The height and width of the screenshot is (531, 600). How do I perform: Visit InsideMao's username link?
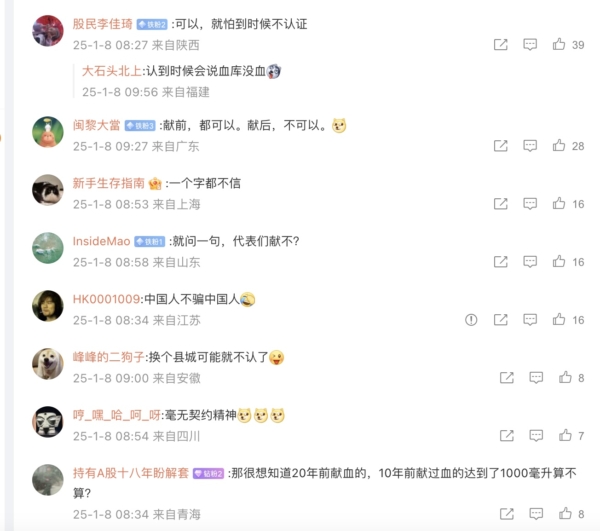pos(101,241)
